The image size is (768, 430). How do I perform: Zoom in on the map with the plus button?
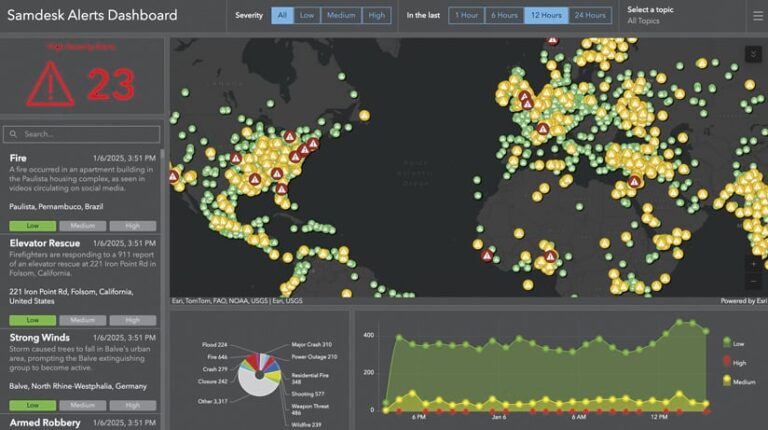click(753, 264)
